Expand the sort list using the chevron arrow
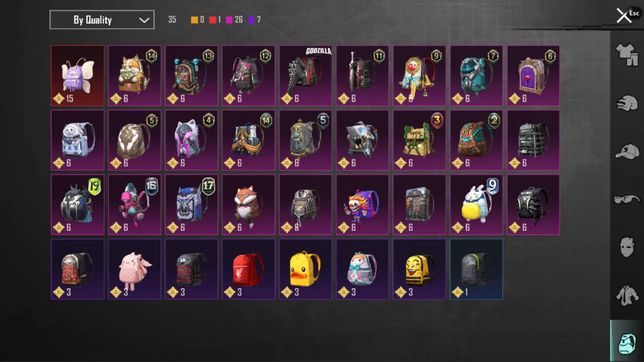 [x=144, y=20]
